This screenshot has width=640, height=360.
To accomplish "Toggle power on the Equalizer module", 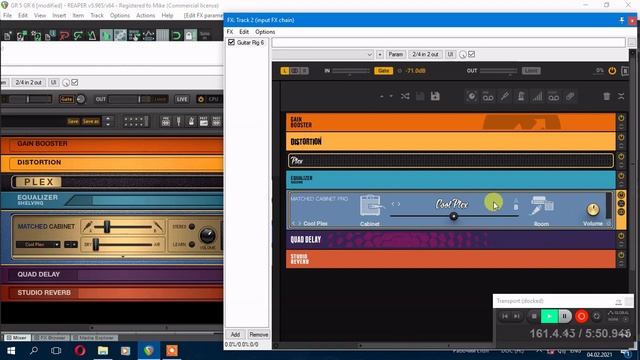I will point(621,176).
